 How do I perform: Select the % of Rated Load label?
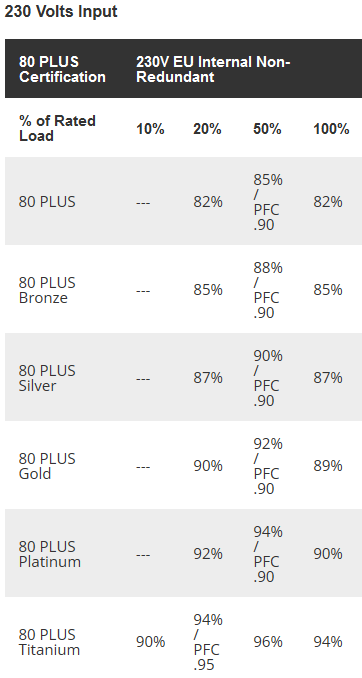tap(57, 128)
